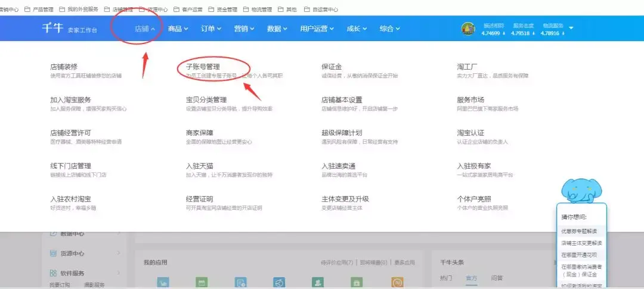Viewport: 644px width, 289px height.
Task: Expand the 数据 menu
Action: click(277, 29)
